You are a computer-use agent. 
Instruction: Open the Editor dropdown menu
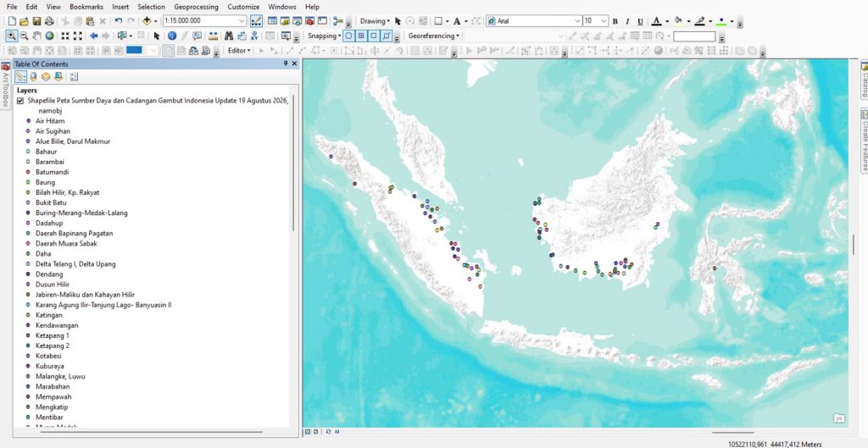(239, 50)
